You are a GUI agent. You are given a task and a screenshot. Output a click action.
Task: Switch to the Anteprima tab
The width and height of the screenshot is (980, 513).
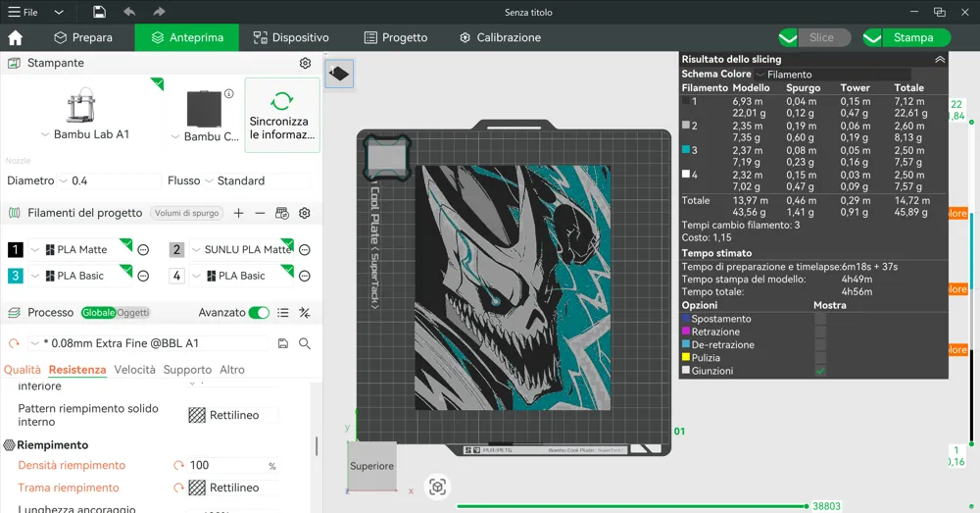pos(187,37)
